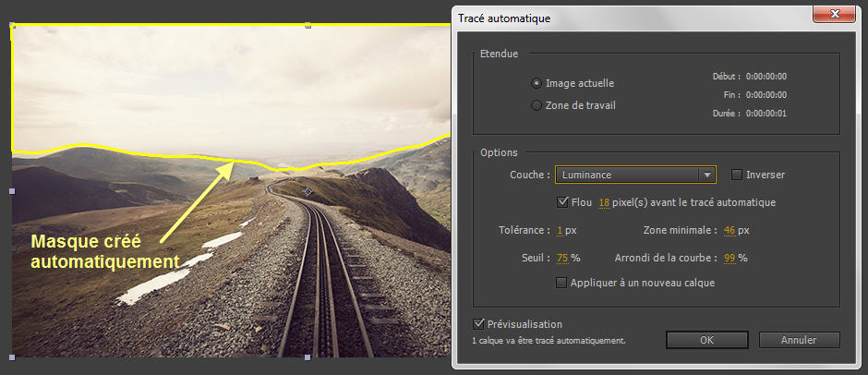Uncheck the Flou checkbox
868x375 pixels.
click(561, 202)
